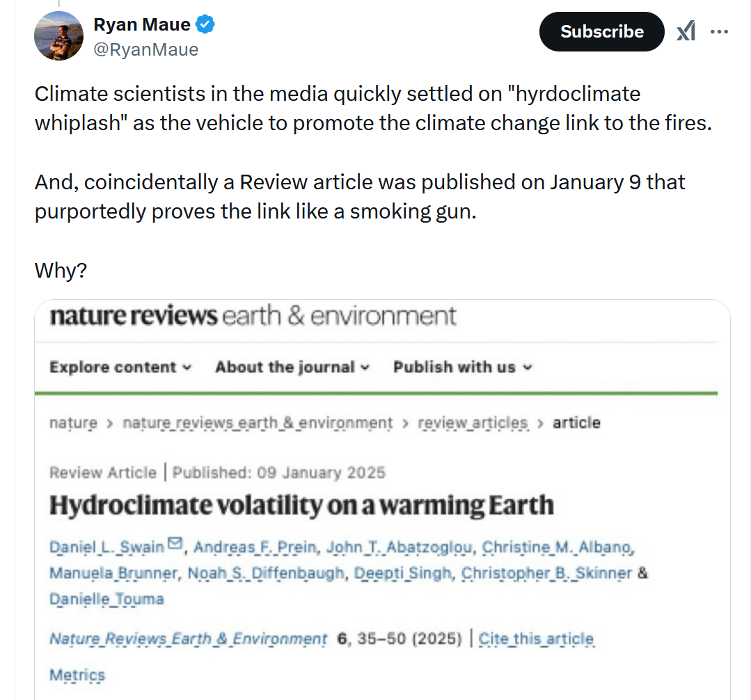Open the review articles breadcrumb
Image resolution: width=751 pixels, height=700 pixels.
tap(473, 422)
